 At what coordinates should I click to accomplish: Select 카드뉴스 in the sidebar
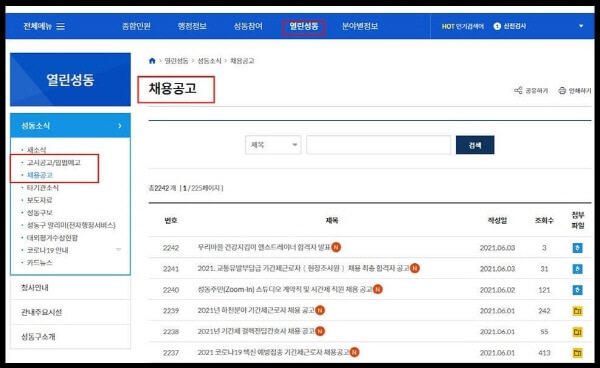pyautogui.click(x=40, y=263)
